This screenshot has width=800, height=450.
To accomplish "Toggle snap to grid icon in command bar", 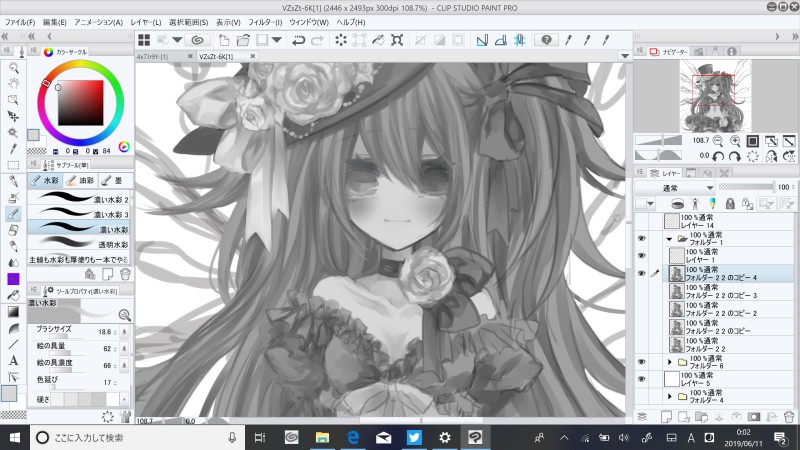I will point(519,40).
